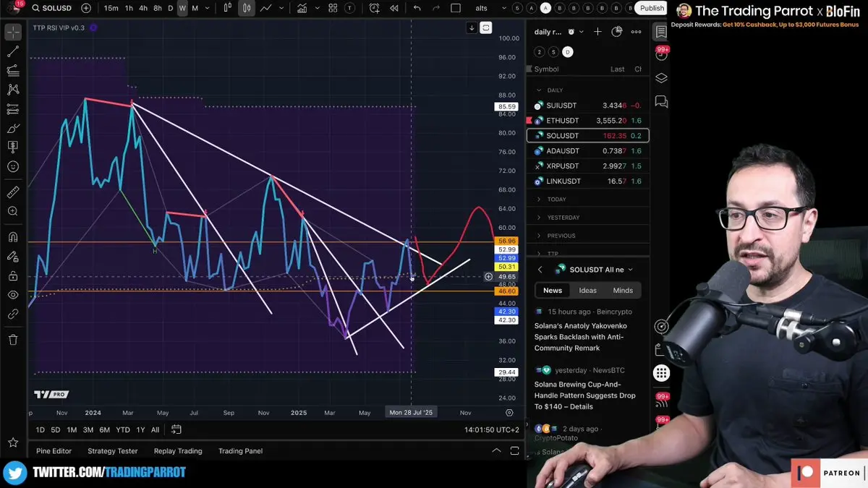Open the emoji icons tool
Viewport: 868px width, 488px height.
pyautogui.click(x=13, y=166)
